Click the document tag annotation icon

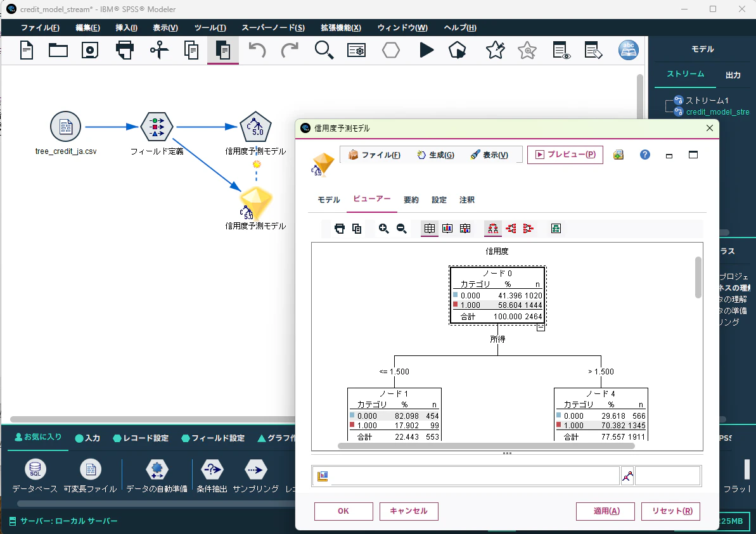(593, 50)
